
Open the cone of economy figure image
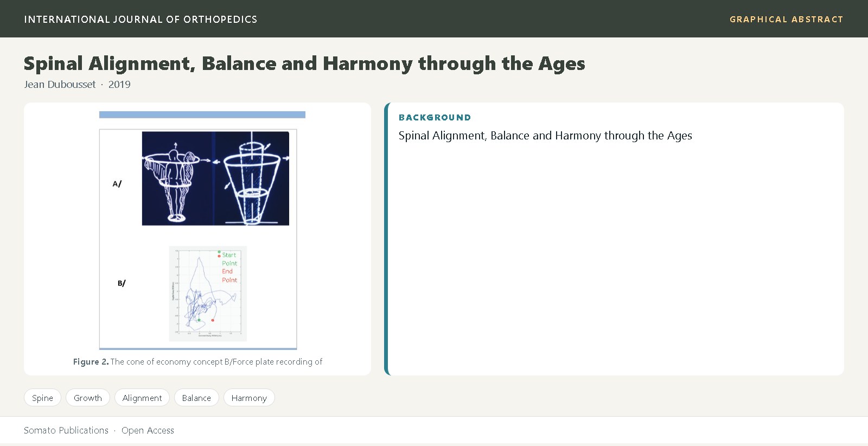[x=198, y=231]
